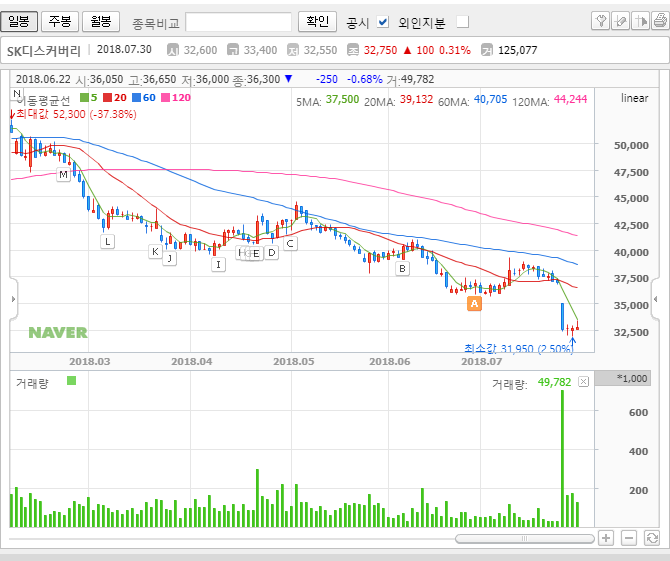Open disclosure marker B on chart

[x=402, y=269]
